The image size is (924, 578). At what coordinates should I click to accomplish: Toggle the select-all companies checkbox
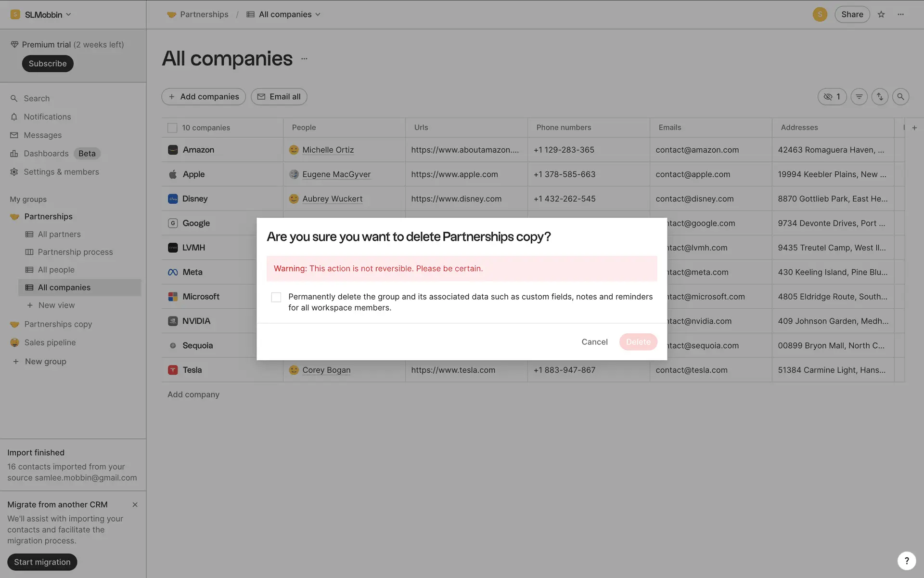tap(172, 128)
